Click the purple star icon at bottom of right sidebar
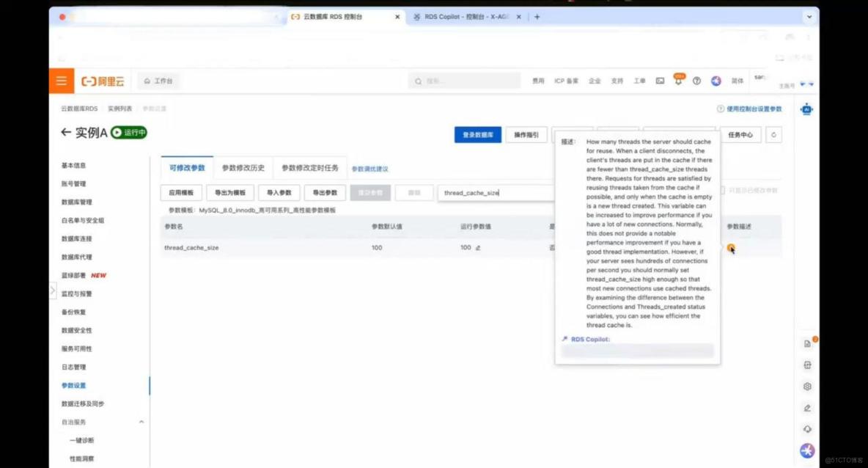This screenshot has height=468, width=868. 806,450
